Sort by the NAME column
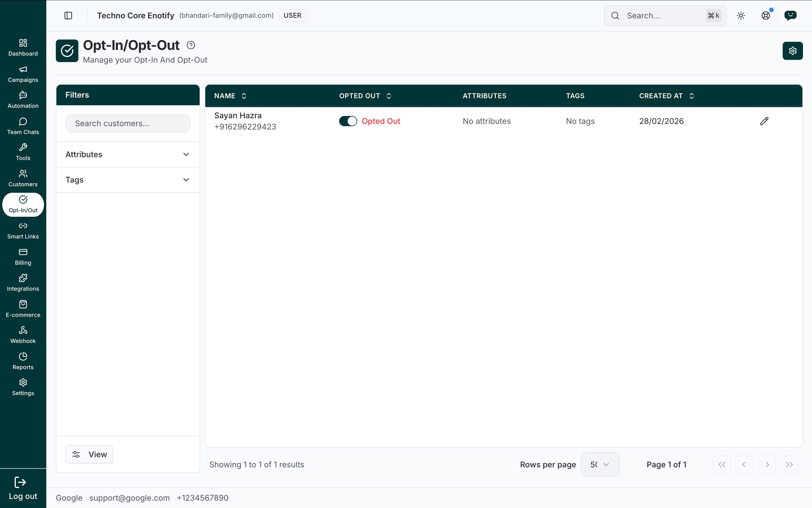812x508 pixels. (x=230, y=96)
